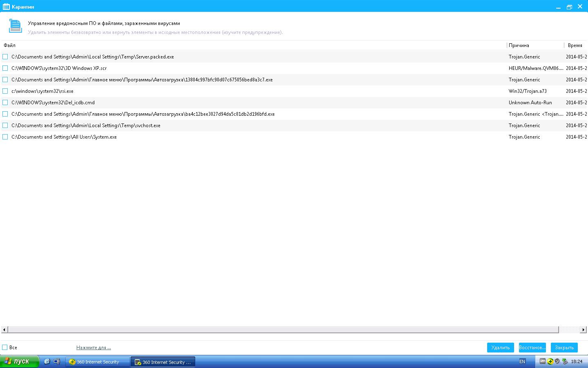Click the volume speaker tray icon
The height and width of the screenshot is (368, 588).
557,361
